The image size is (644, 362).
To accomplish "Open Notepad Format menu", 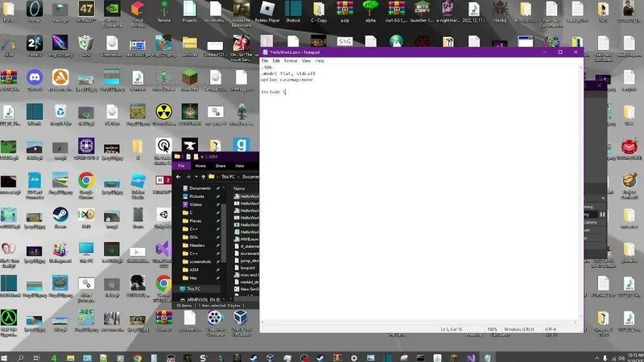I will (291, 61).
